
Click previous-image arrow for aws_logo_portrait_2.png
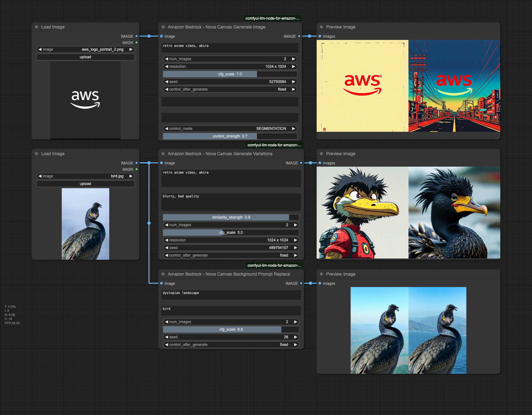pyautogui.click(x=40, y=49)
